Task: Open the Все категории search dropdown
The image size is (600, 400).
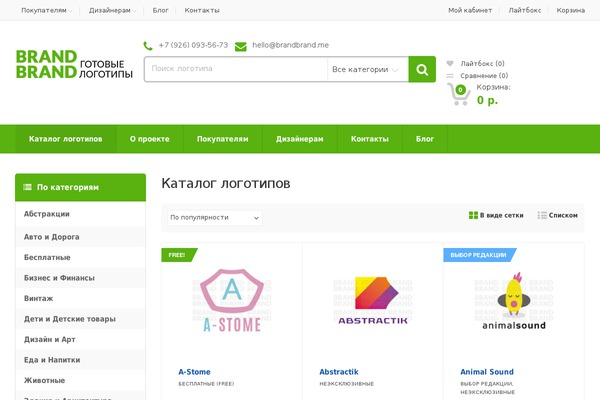Action: coord(366,69)
